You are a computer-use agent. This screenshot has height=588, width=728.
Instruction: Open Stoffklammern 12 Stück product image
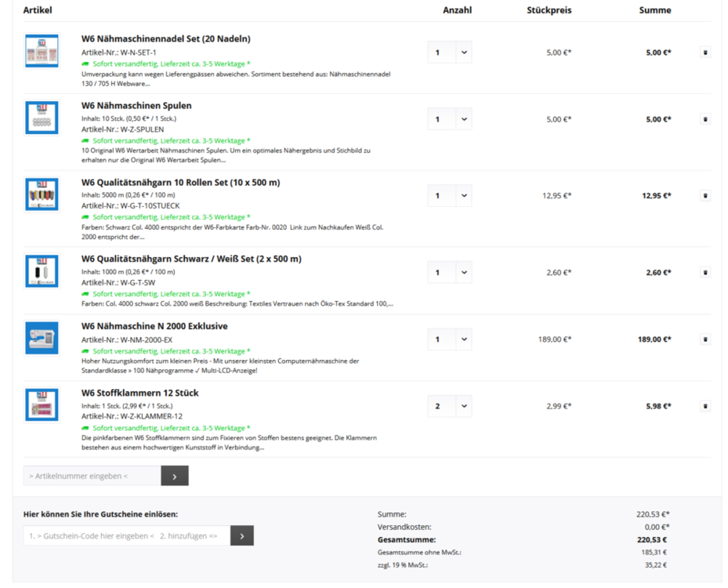[x=42, y=405]
